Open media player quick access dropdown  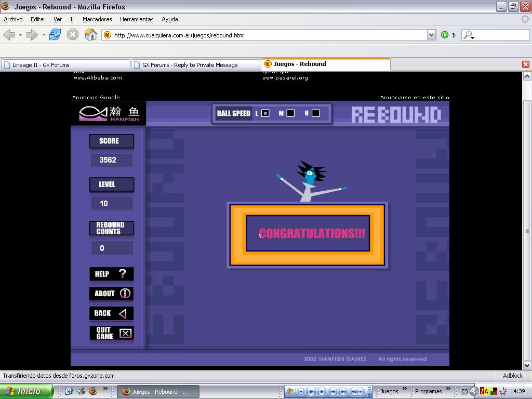[x=301, y=392]
